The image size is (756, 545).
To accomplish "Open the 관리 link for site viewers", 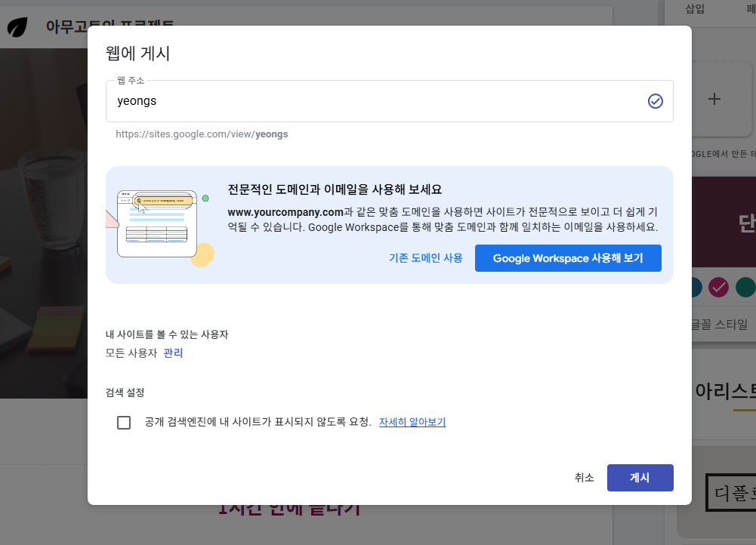I will pyautogui.click(x=173, y=353).
